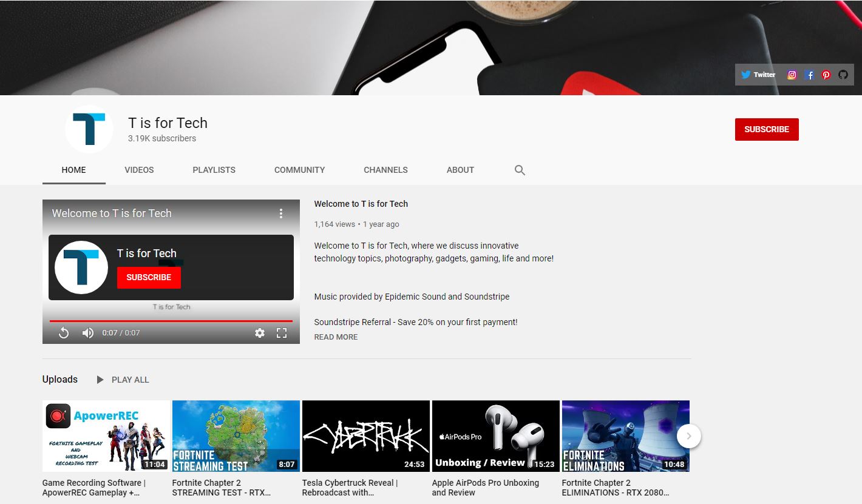This screenshot has height=504, width=862.
Task: Expand description with READ MORE
Action: (336, 337)
